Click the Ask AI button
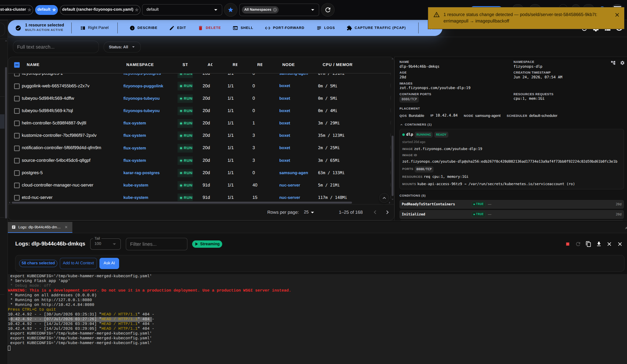 click(109, 263)
